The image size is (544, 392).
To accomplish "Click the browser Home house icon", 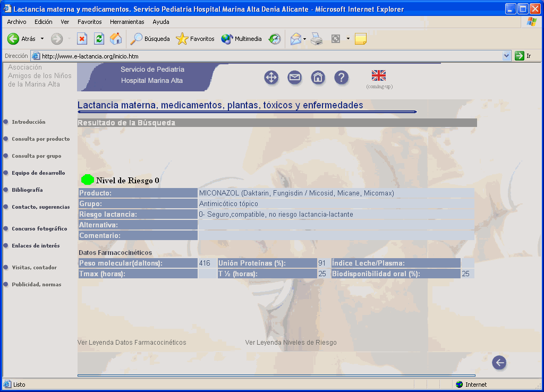I will point(116,39).
